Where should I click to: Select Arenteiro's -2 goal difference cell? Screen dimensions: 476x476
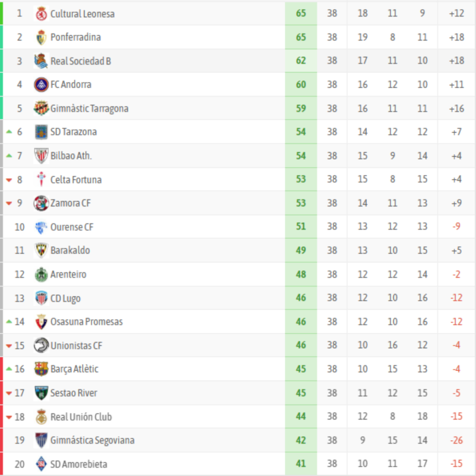click(456, 274)
